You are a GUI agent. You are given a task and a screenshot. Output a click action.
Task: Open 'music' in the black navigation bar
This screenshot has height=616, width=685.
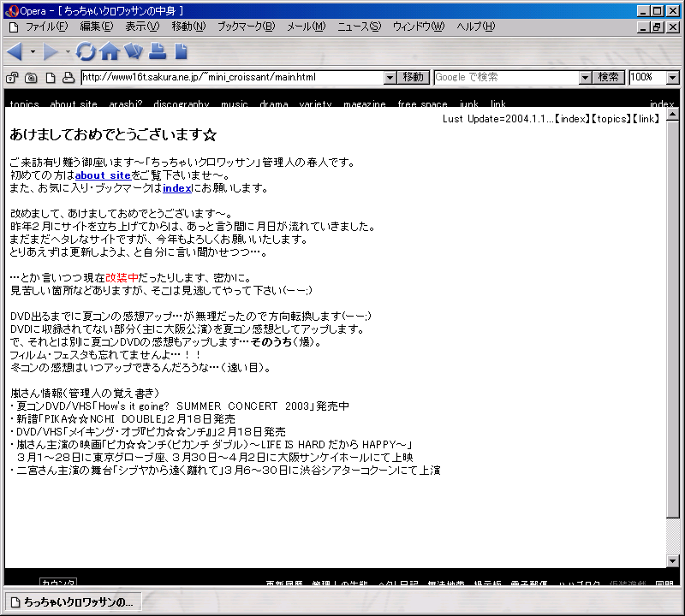(235, 104)
